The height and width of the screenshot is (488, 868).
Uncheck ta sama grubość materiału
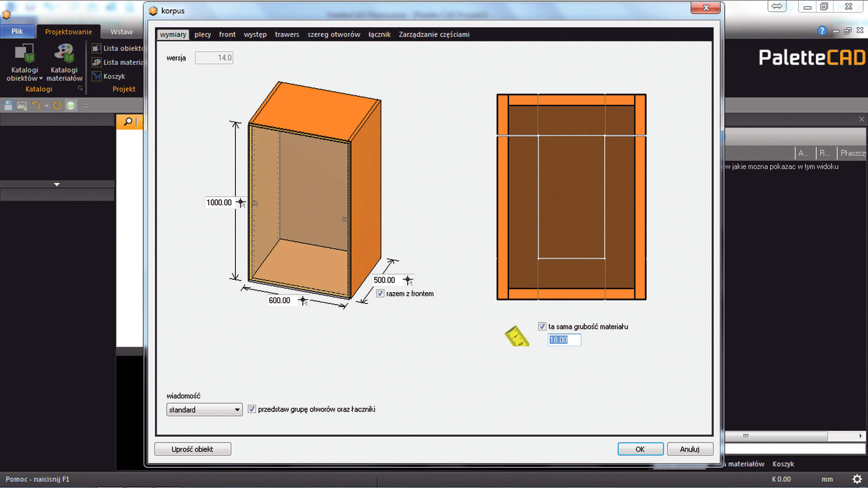[542, 326]
